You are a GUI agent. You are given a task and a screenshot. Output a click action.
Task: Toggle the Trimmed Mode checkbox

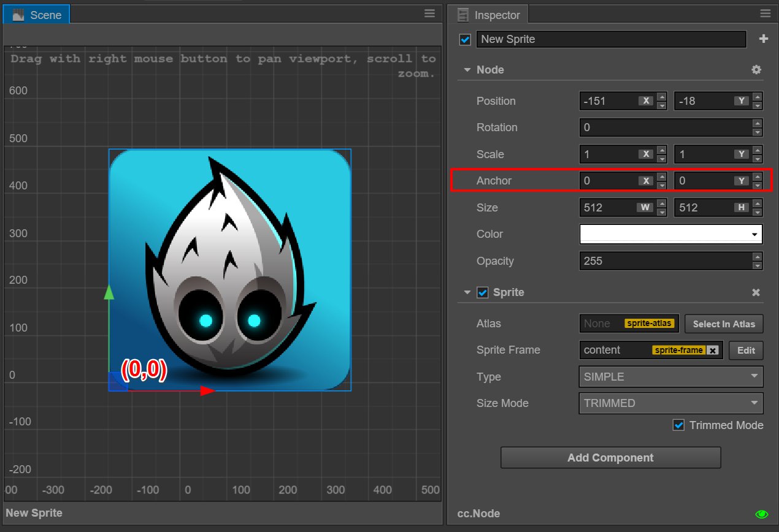(678, 425)
